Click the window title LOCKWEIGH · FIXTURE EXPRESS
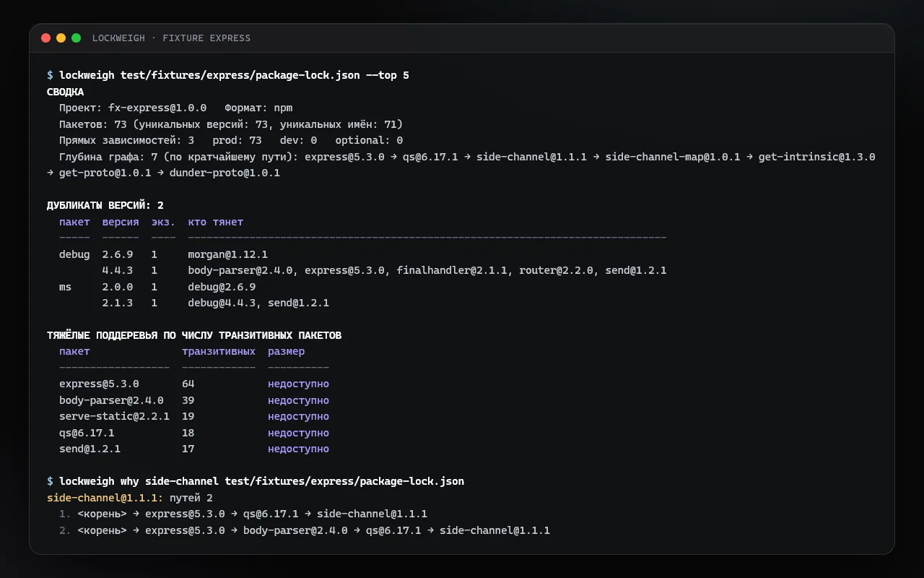The height and width of the screenshot is (578, 924). pos(171,38)
